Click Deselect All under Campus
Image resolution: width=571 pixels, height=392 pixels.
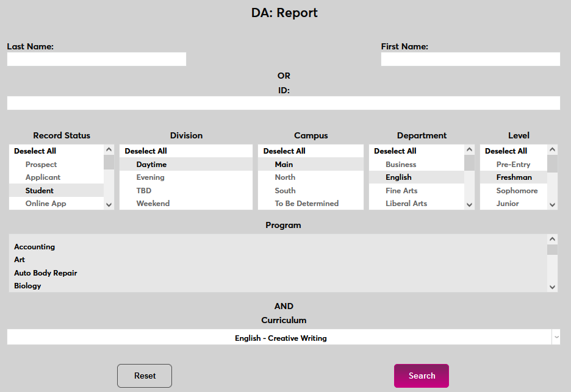point(284,151)
